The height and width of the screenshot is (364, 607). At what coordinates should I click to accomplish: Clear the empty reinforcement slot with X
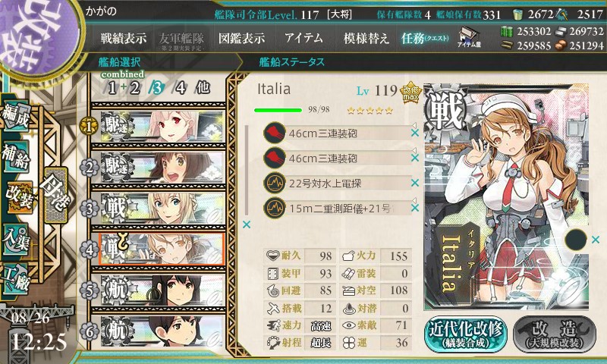pyautogui.click(x=596, y=240)
